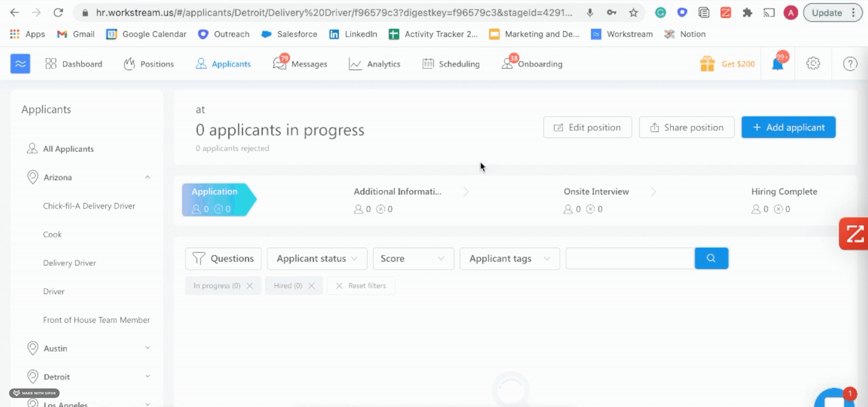Remove the Hired filter chip
Image resolution: width=868 pixels, height=407 pixels.
pyautogui.click(x=311, y=286)
